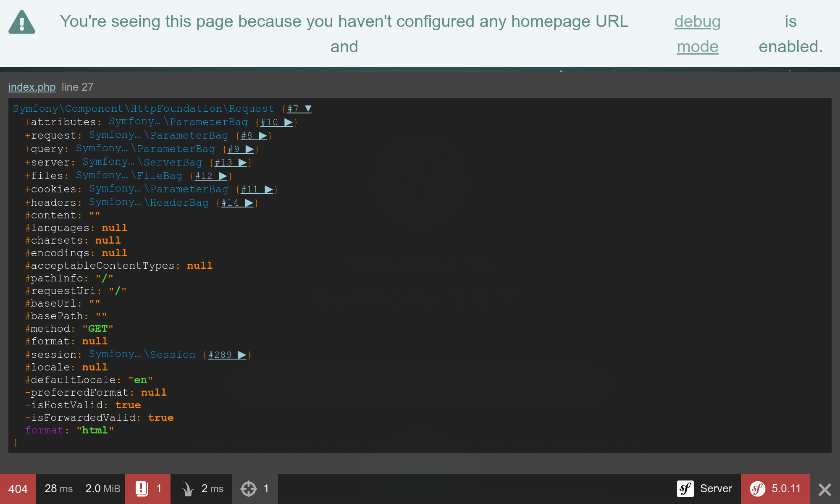Click the charsets null value
This screenshot has height=504, width=840.
point(108,241)
